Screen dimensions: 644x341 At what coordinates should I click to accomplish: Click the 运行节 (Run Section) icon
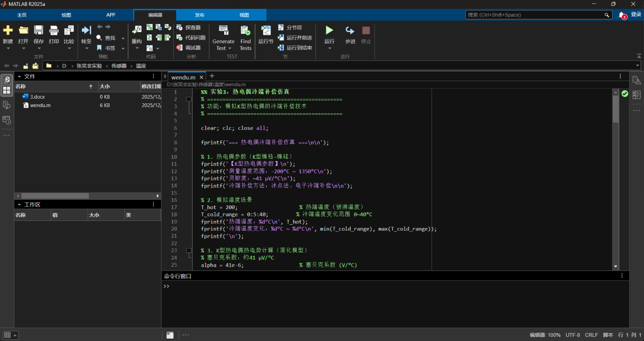[266, 30]
